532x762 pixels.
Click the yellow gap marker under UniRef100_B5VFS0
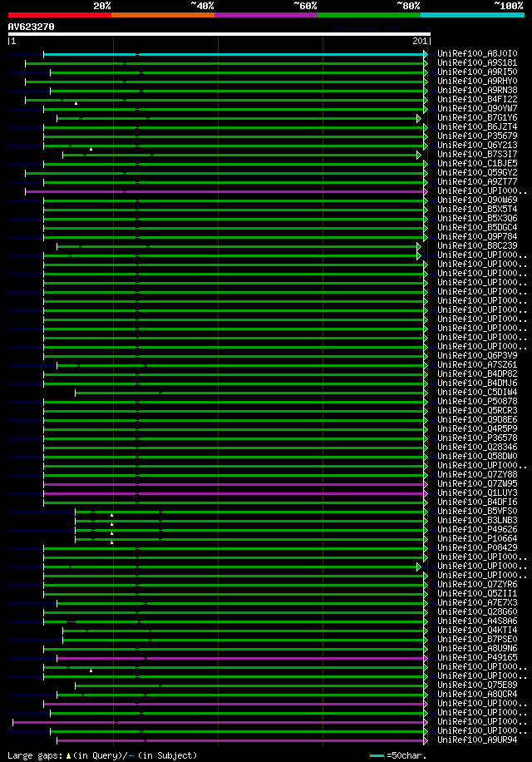111,515
